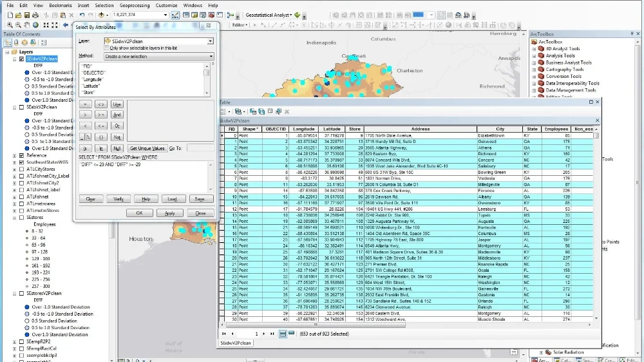The image size is (644, 362).
Task: Uncheck the SEidwV2Pclean layer checkbox
Action: (22, 59)
